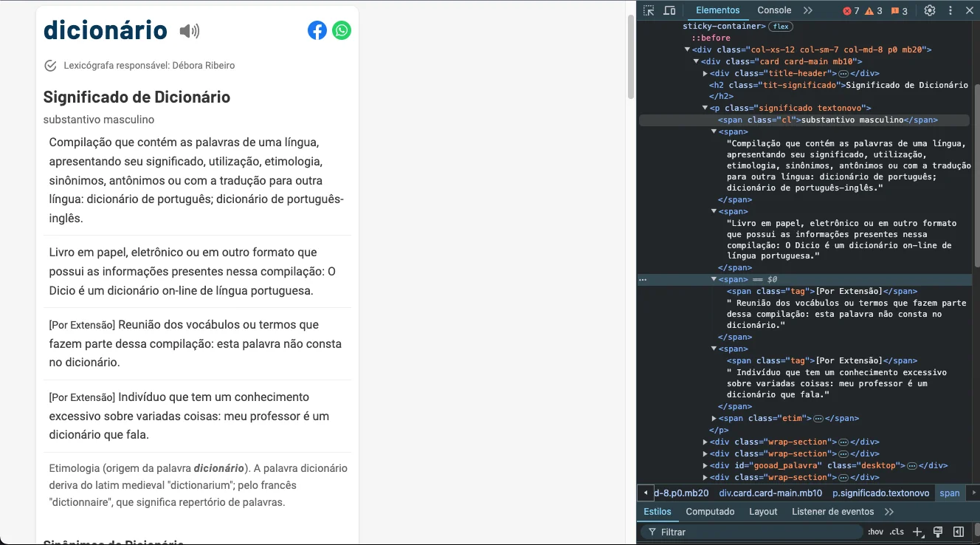Collapse the span containing the Compilação text
Viewport: 980px width, 545px height.
pos(714,131)
